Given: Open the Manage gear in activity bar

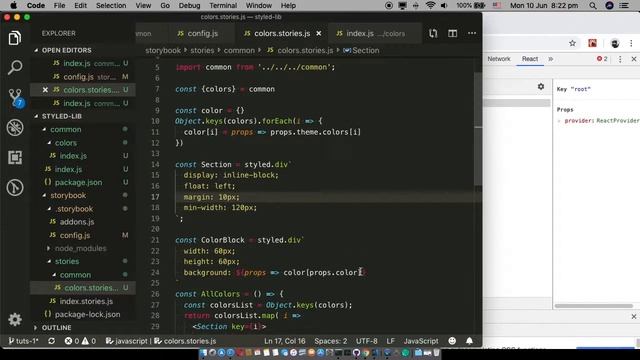Looking at the screenshot, I should [x=15, y=319].
